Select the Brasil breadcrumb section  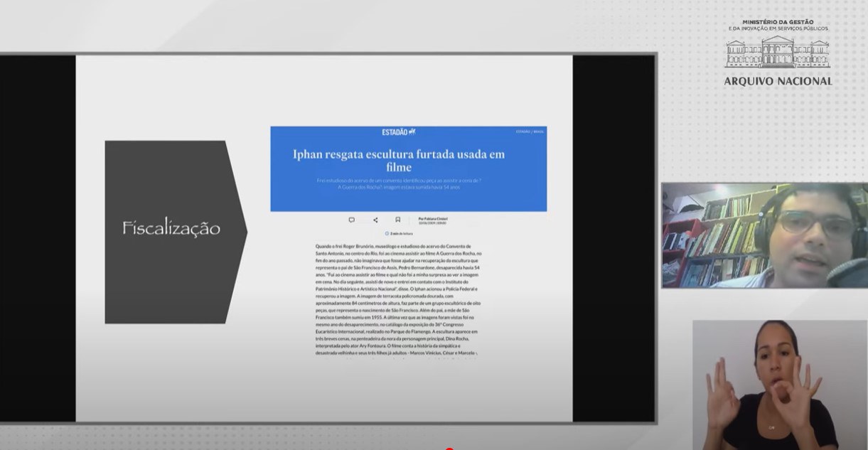click(x=539, y=132)
